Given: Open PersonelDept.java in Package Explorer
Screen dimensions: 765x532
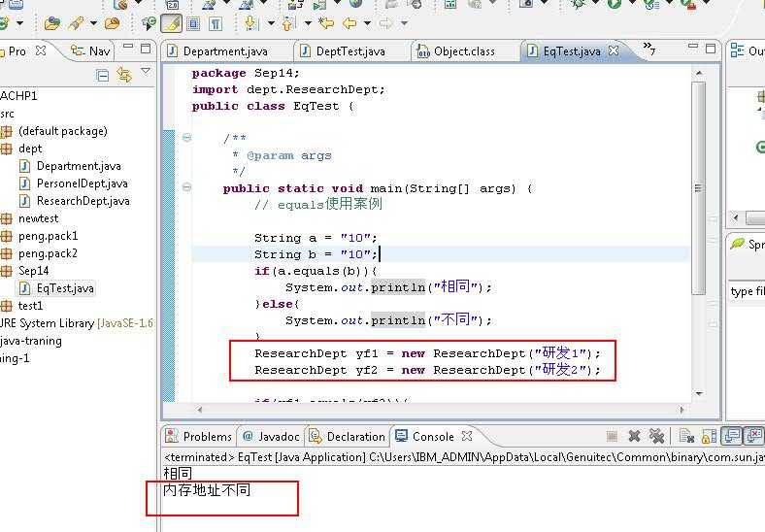Looking at the screenshot, I should pos(82,183).
